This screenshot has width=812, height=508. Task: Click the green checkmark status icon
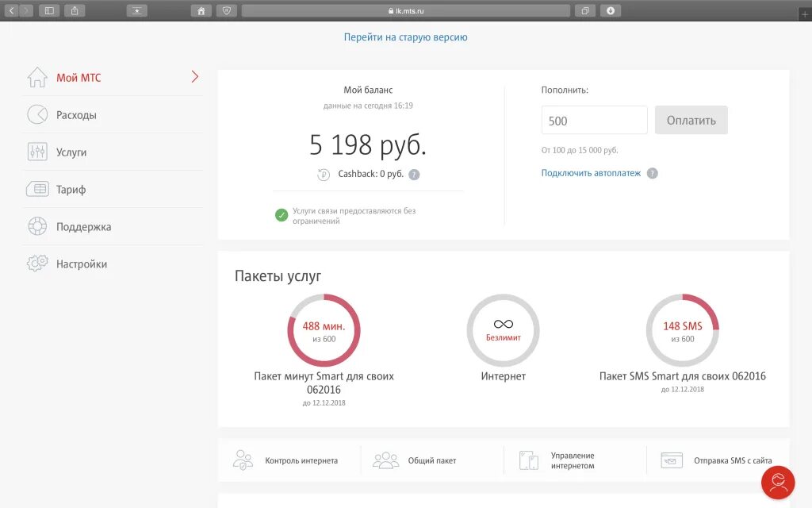282,214
